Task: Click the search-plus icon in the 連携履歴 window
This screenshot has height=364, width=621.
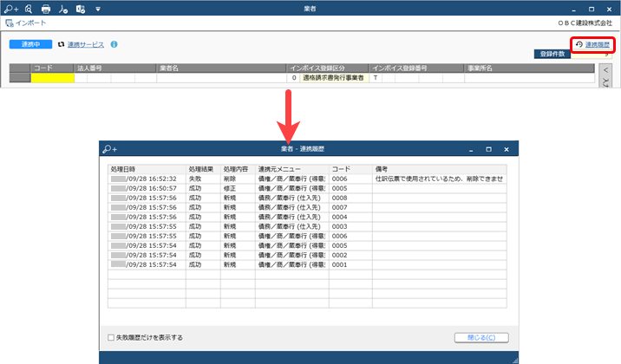Action: (109, 149)
